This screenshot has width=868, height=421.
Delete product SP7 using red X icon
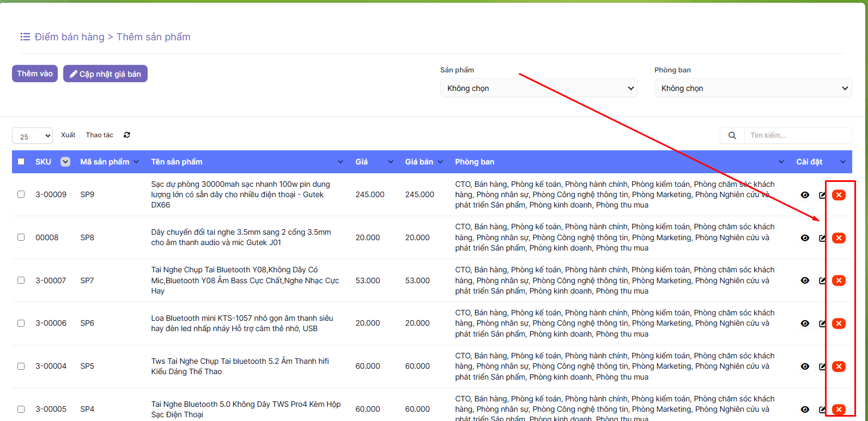[839, 280]
